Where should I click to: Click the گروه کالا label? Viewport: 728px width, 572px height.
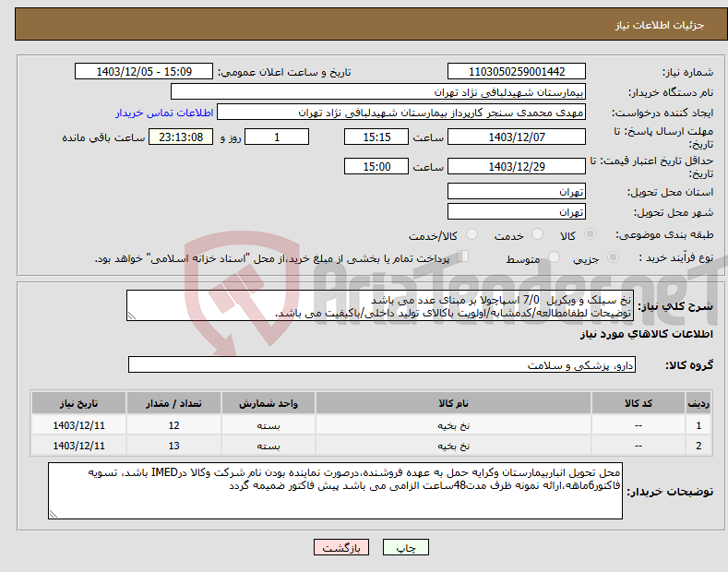[x=689, y=365]
